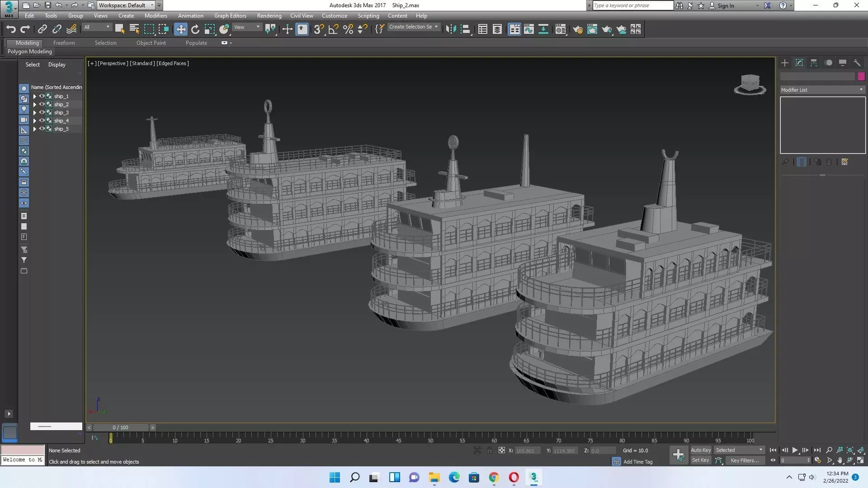Open the Graph Editors menu

click(x=230, y=16)
